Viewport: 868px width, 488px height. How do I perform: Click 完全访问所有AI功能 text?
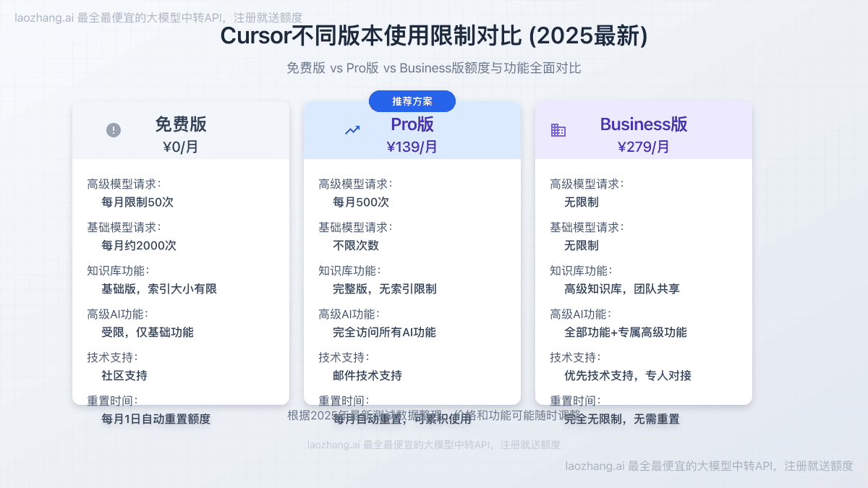tap(384, 332)
